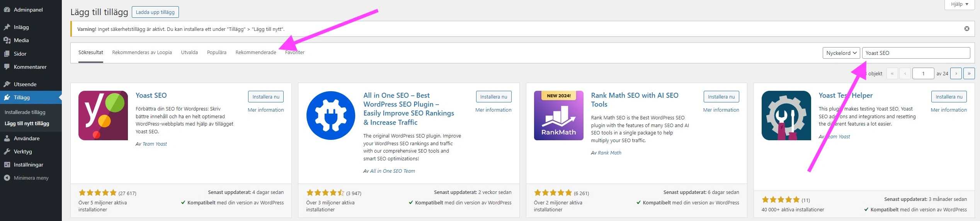Switch to the Populära tab
Image resolution: width=980 pixels, height=221 pixels.
pos(217,53)
